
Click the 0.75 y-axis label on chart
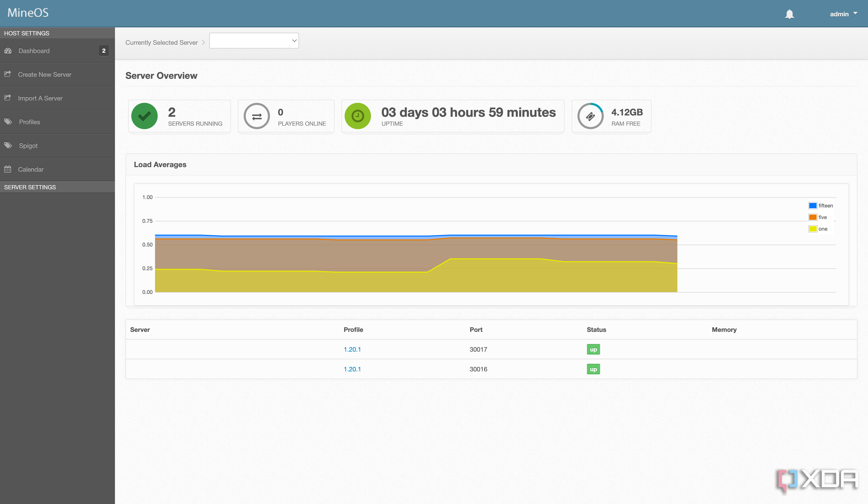[x=147, y=221]
